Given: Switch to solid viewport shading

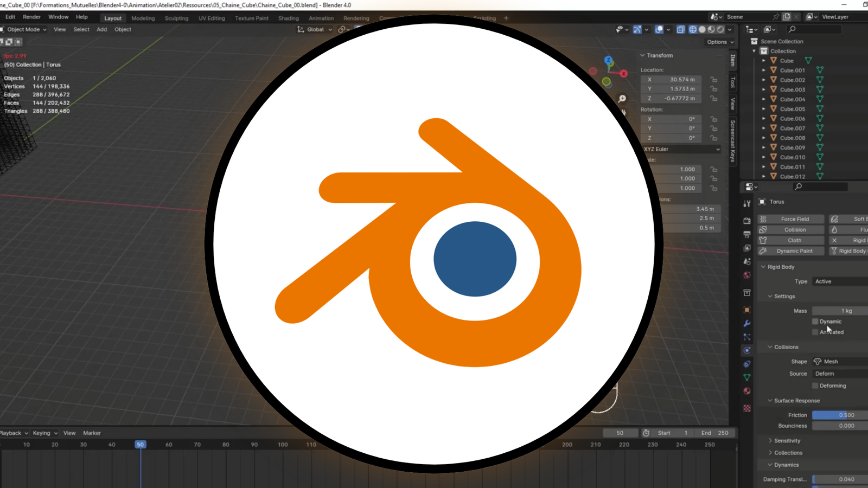Looking at the screenshot, I should pos(702,29).
